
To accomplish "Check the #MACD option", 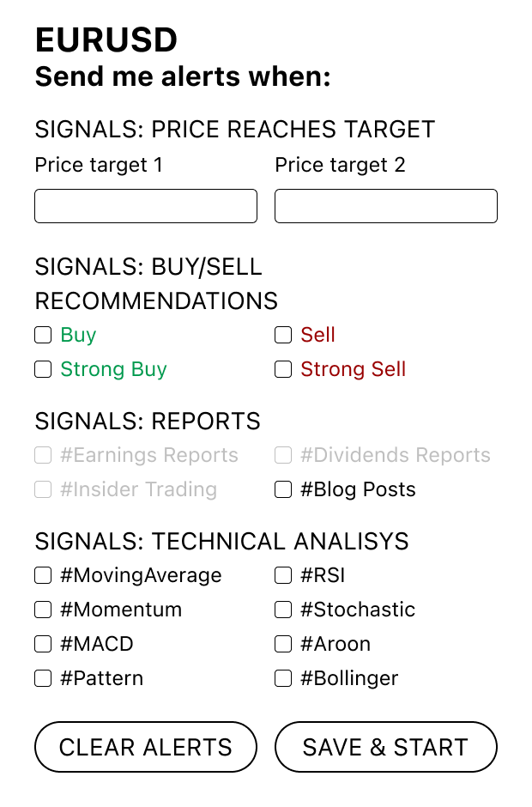I will pos(43,644).
